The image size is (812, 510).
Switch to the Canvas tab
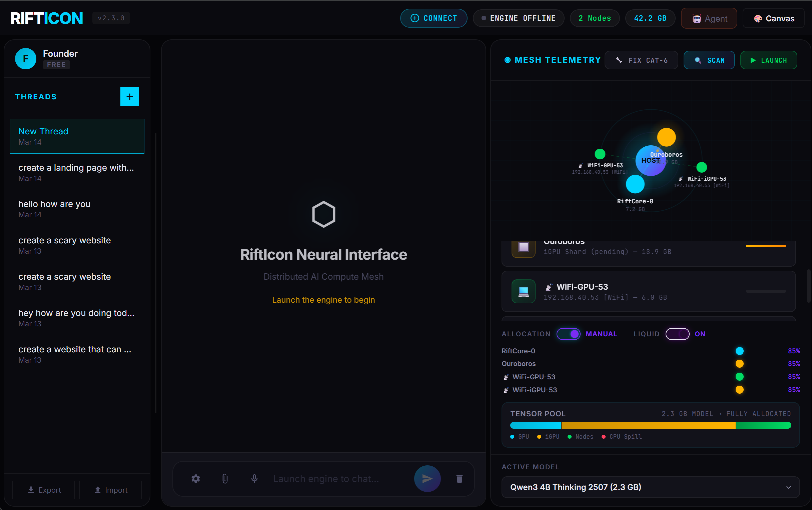click(x=774, y=19)
